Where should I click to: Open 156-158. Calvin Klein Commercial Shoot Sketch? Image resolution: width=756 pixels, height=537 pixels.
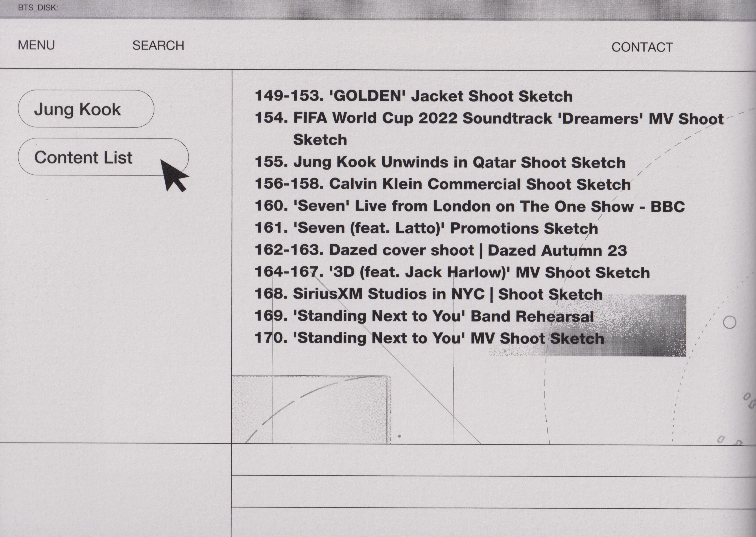point(443,184)
